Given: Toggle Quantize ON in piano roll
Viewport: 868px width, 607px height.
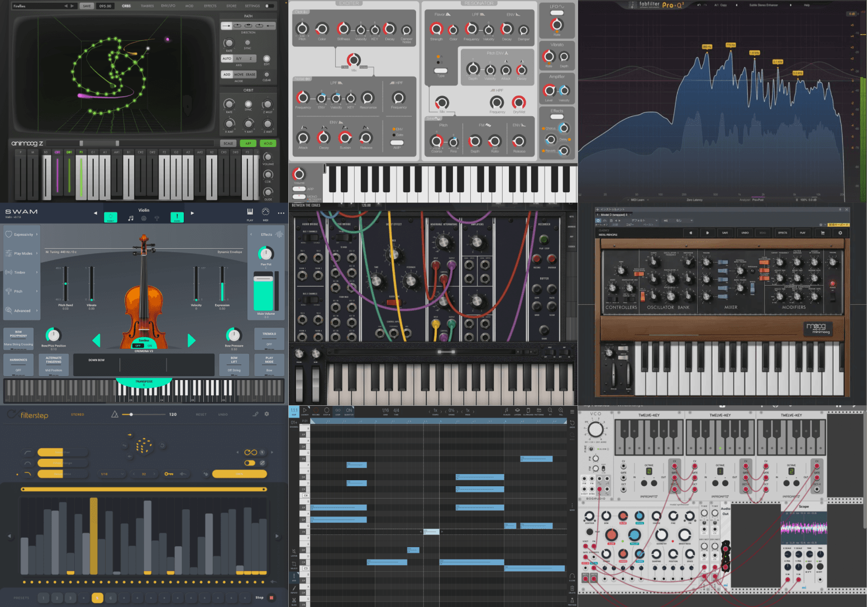Looking at the screenshot, I should point(349,411).
